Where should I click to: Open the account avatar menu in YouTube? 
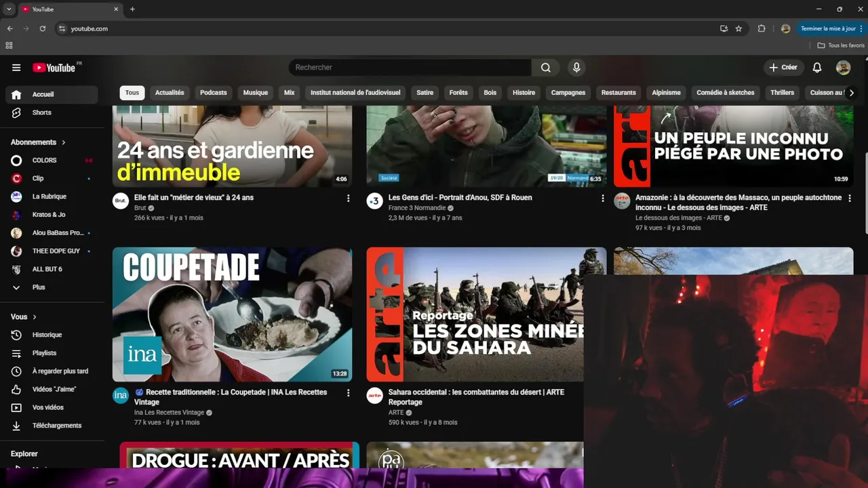[843, 68]
